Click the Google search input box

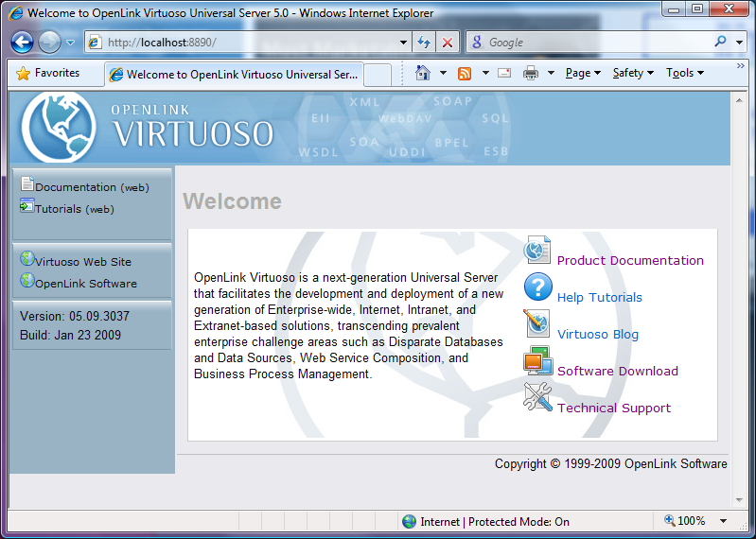pyautogui.click(x=596, y=43)
